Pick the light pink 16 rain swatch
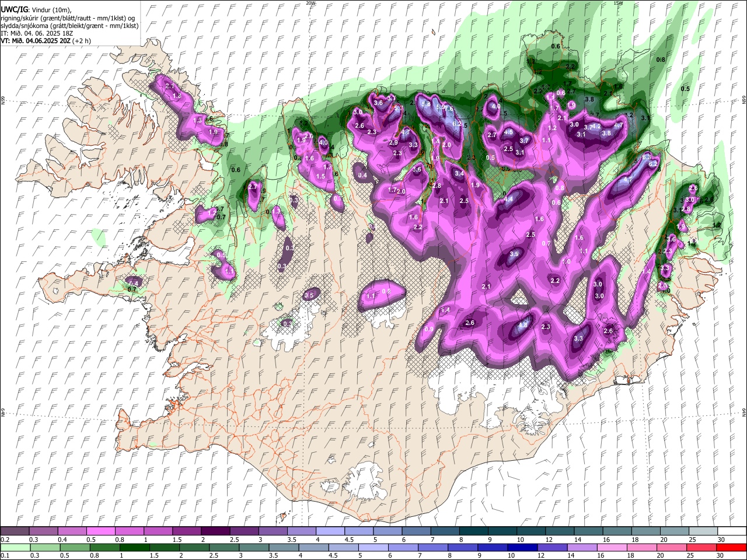 coord(612,547)
